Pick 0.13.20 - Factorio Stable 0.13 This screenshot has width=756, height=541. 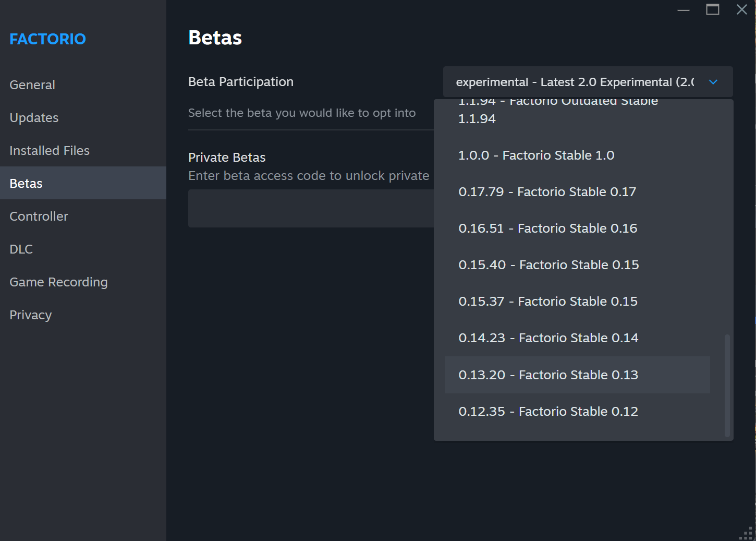click(x=577, y=375)
